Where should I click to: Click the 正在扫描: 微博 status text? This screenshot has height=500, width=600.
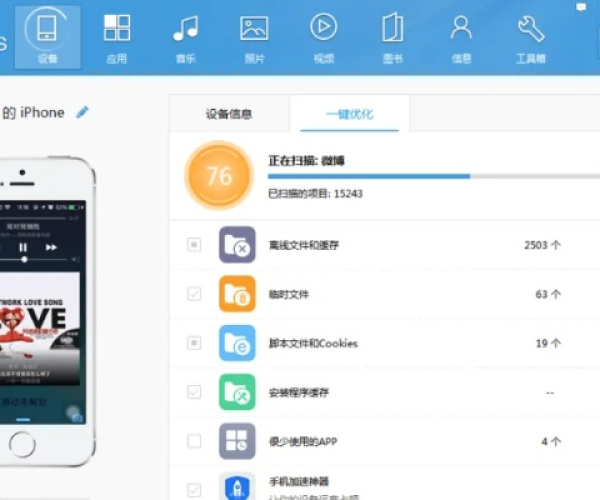[x=306, y=161]
